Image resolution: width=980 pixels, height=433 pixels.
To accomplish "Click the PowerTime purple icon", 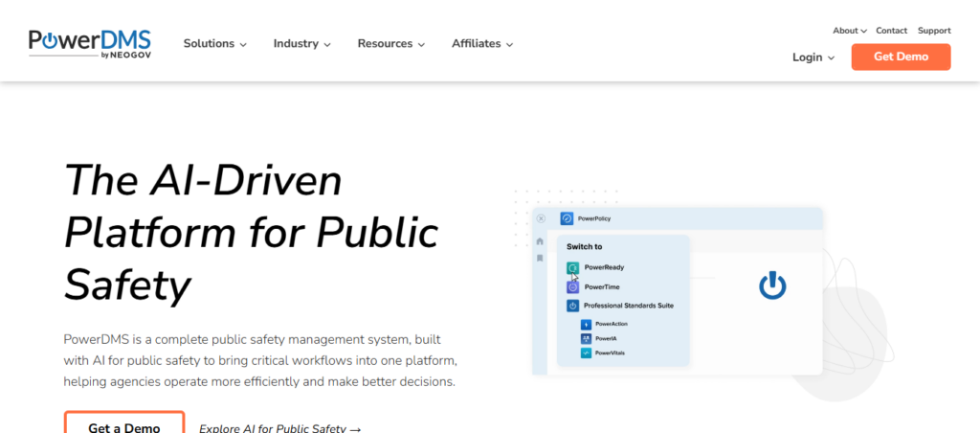I will coord(572,286).
